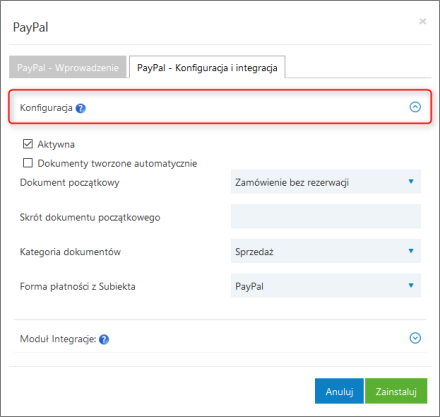Click the green Zainstaluj button
This screenshot has height=417, width=440.
click(x=396, y=391)
